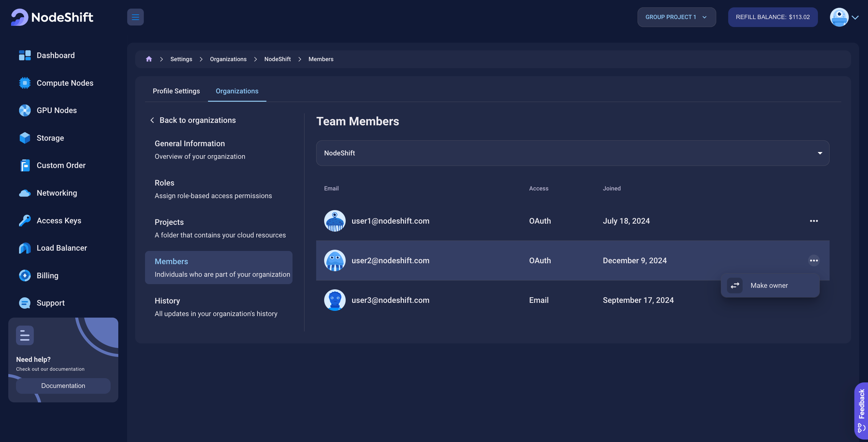The image size is (868, 442).
Task: Click July 18, 2024 joined date
Action: point(626,221)
